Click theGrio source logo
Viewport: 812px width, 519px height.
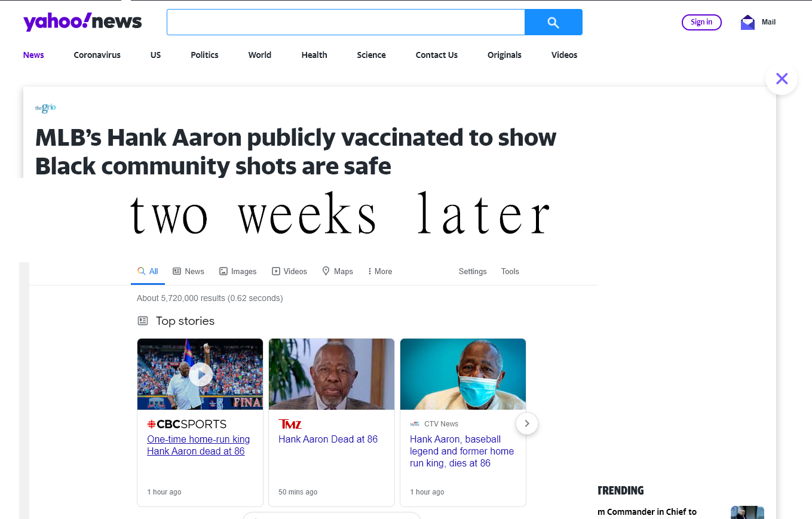pos(45,108)
